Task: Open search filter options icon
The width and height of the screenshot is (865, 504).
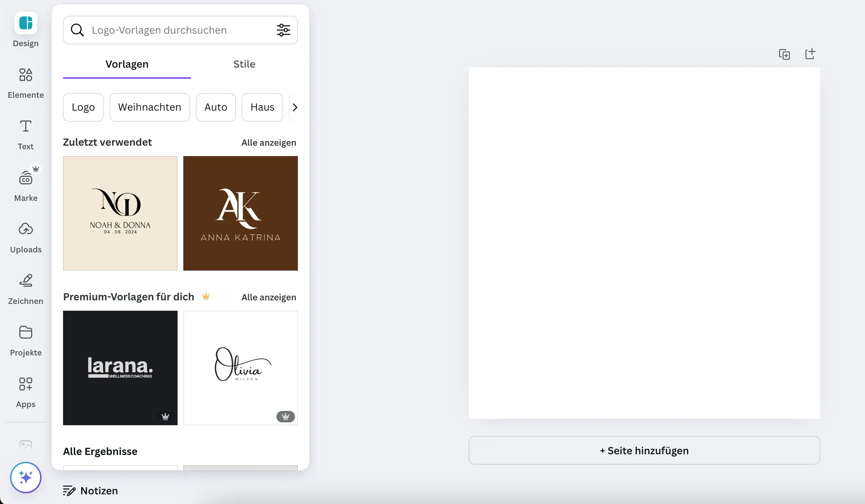Action: tap(284, 30)
